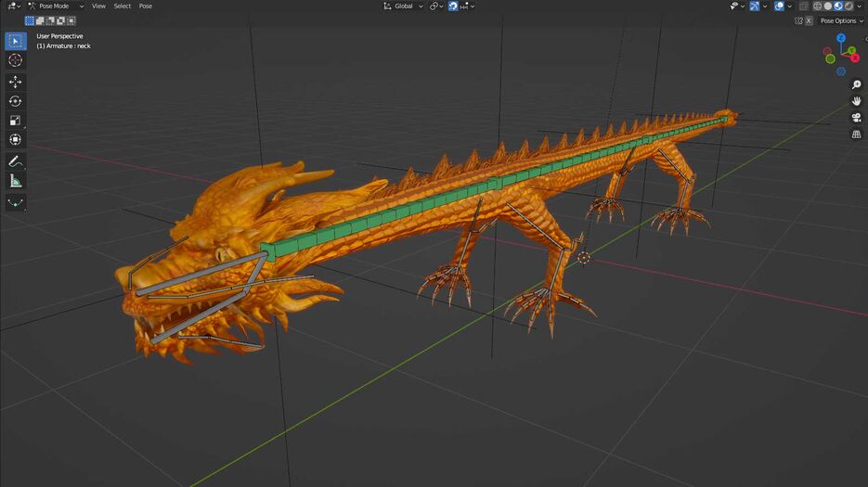The width and height of the screenshot is (868, 487).
Task: Switch to solid viewport shading mode
Action: click(828, 6)
